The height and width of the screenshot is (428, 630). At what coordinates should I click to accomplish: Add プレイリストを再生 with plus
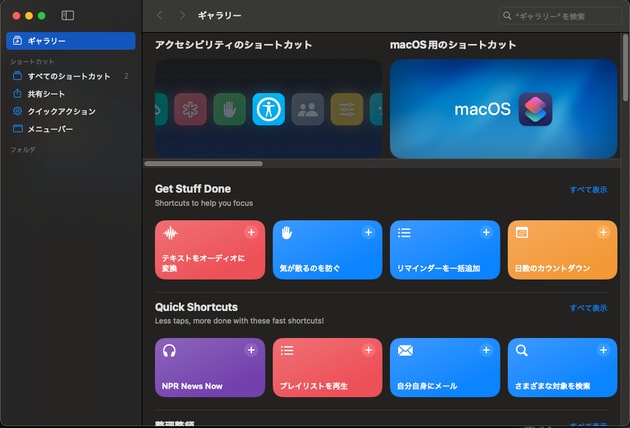[368, 350]
